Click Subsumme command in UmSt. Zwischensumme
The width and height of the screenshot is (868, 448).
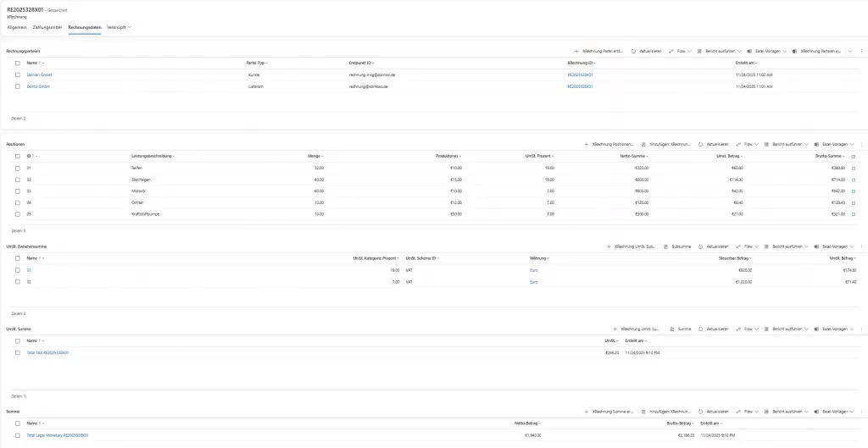[677, 246]
